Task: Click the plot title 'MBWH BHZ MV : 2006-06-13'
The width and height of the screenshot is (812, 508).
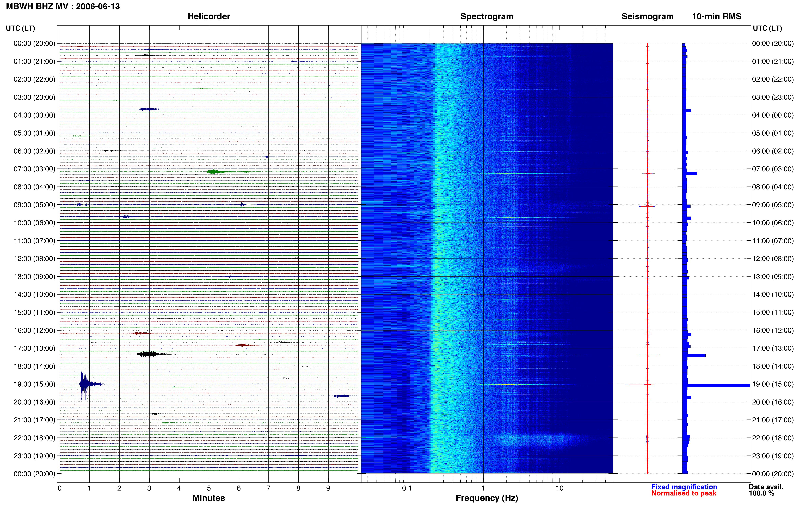Action: pos(63,6)
